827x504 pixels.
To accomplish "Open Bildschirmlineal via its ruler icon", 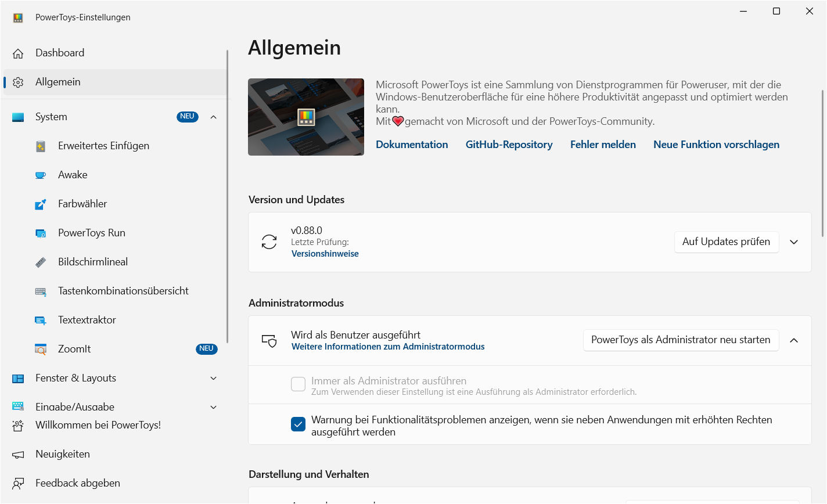I will [x=41, y=262].
